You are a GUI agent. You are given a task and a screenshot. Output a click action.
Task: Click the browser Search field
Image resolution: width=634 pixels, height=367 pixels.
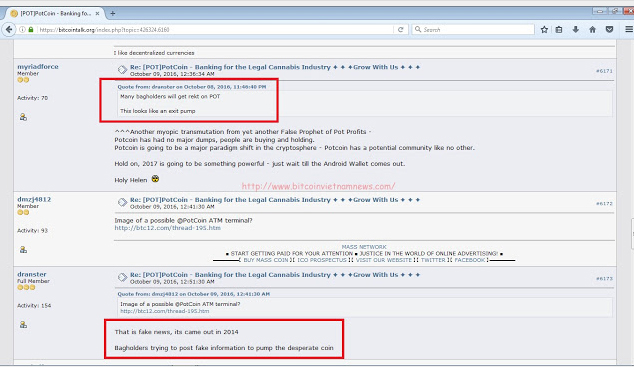pyautogui.click(x=473, y=30)
